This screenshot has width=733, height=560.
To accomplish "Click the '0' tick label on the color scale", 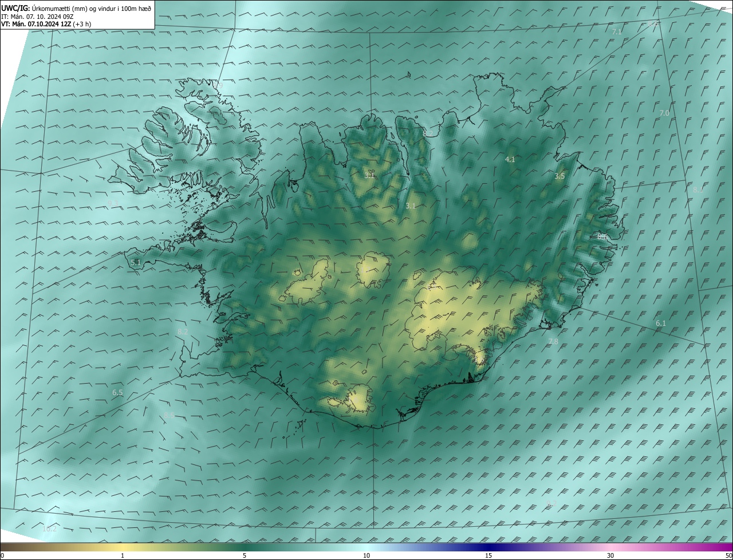I will [x=2, y=555].
